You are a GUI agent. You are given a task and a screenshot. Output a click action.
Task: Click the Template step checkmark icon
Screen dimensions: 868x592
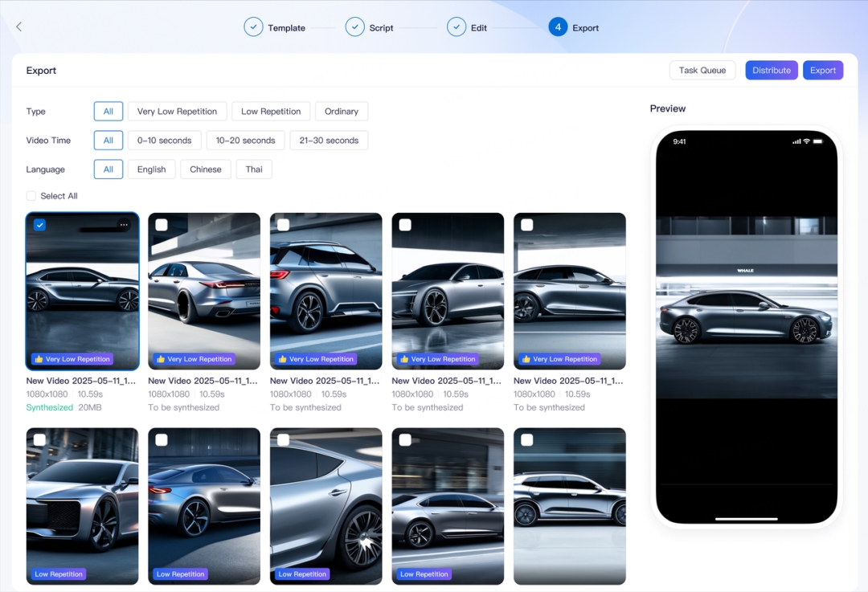pyautogui.click(x=253, y=27)
